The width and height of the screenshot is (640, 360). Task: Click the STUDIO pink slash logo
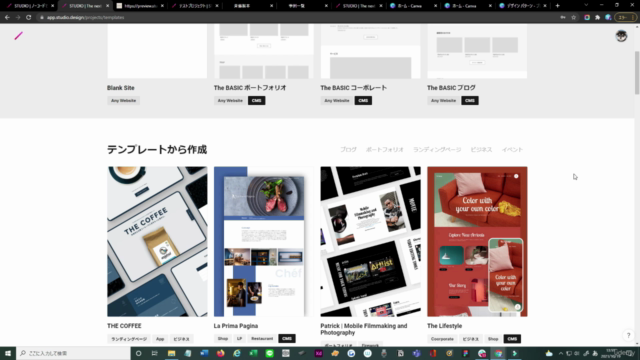pyautogui.click(x=18, y=36)
